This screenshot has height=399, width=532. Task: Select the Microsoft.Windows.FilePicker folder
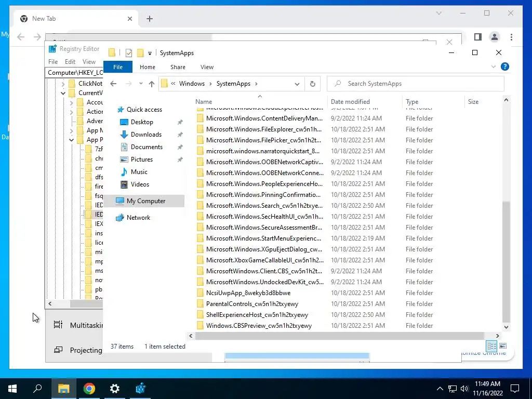pyautogui.click(x=263, y=140)
